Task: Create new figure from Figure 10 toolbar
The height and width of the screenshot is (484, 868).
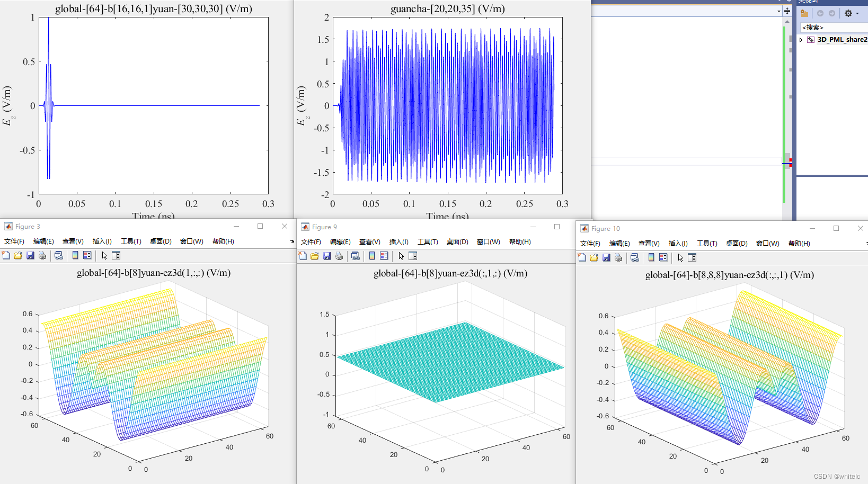Action: tap(582, 257)
